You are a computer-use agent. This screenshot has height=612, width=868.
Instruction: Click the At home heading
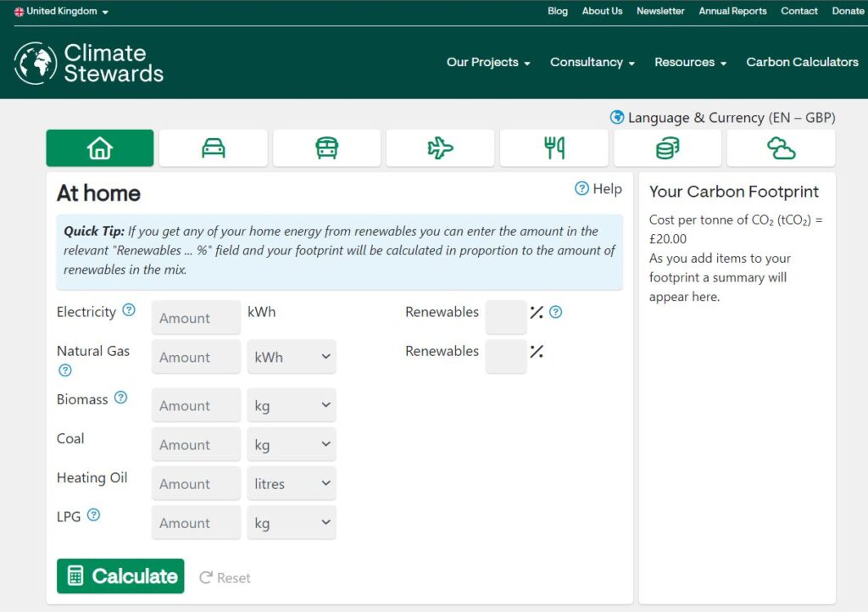98,193
